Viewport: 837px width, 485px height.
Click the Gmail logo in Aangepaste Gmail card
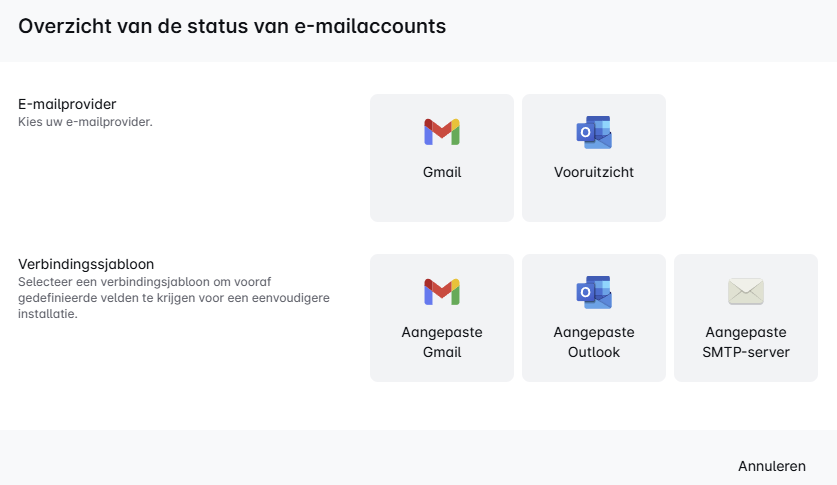(x=441, y=292)
